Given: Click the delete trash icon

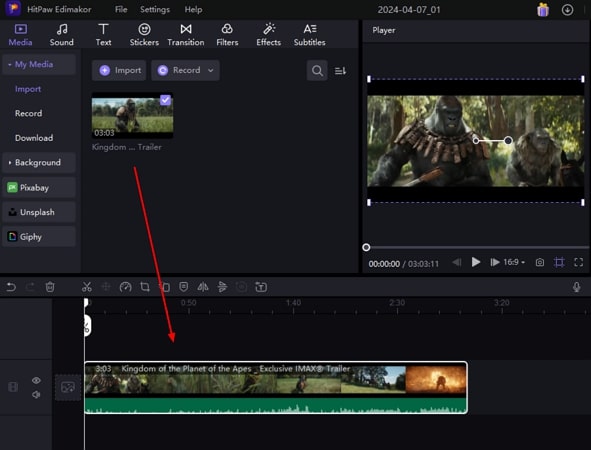Looking at the screenshot, I should (50, 287).
